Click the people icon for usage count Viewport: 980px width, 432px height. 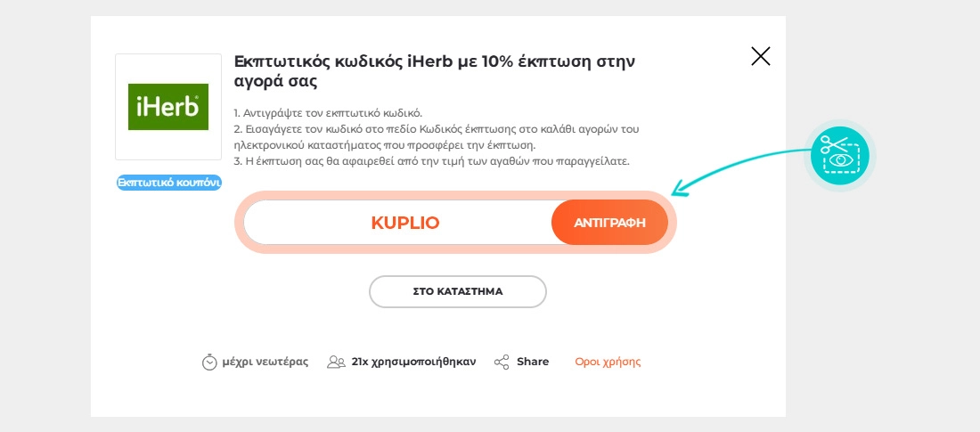tap(336, 362)
